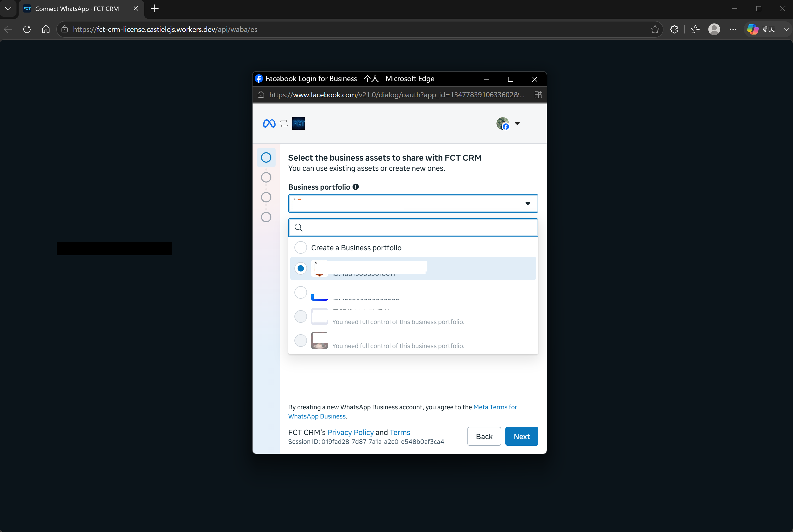793x532 pixels.
Task: Click the Facebook profile avatar in dialog
Action: [x=503, y=123]
